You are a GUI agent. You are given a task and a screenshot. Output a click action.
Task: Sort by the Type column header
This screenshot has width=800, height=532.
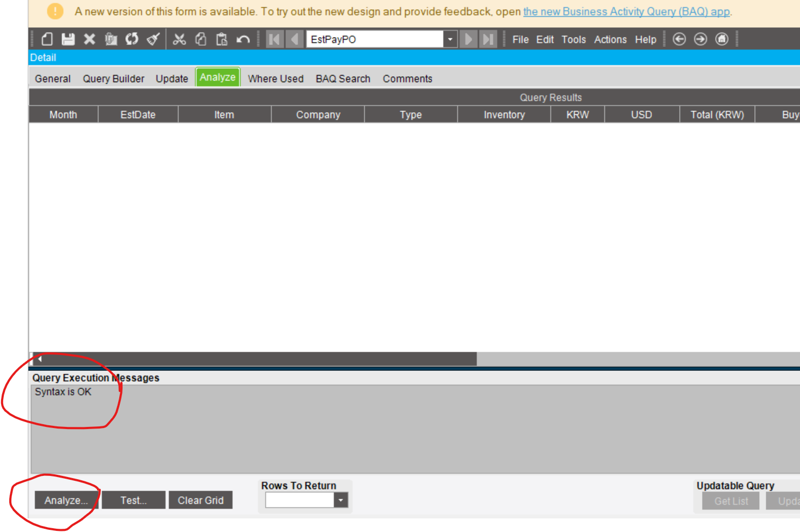pyautogui.click(x=411, y=115)
